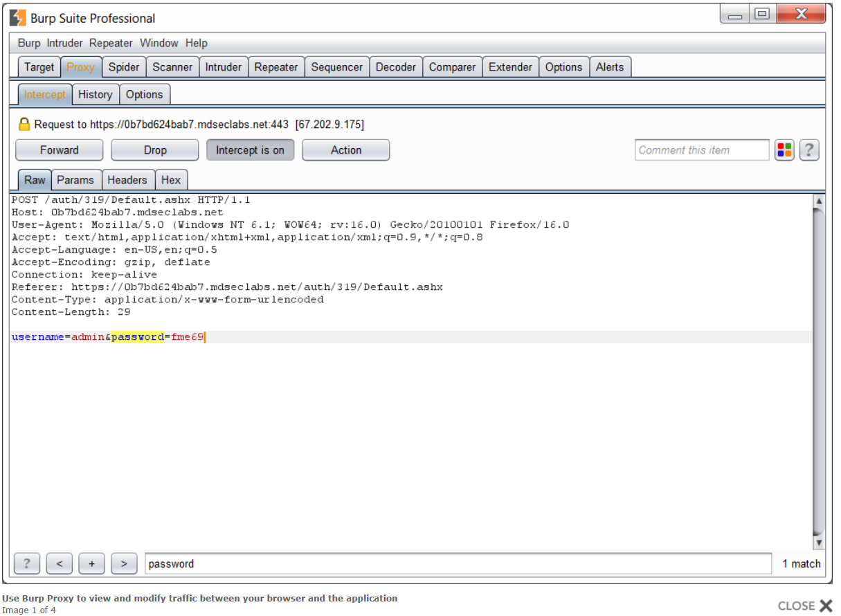Click the '1 match' search result count
Image resolution: width=841 pixels, height=616 pixels.
point(802,564)
